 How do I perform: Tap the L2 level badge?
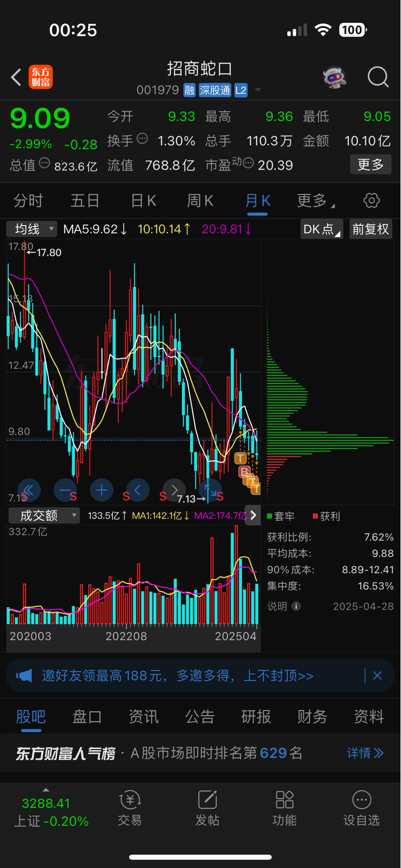(240, 90)
